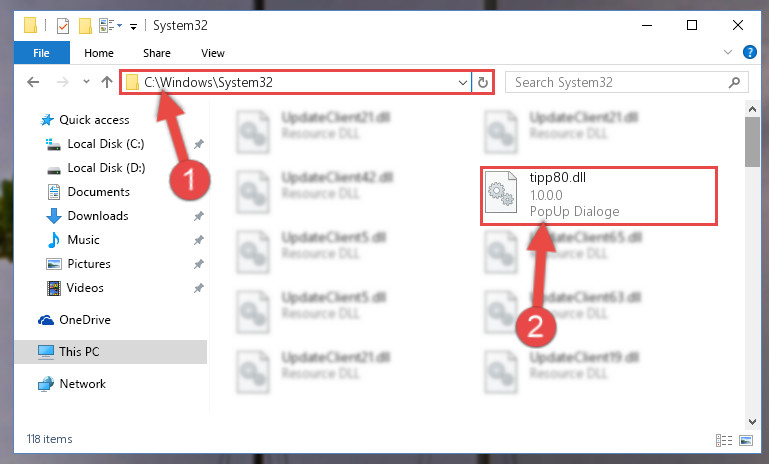Refresh the System32 folder view
Viewport: 769px width, 464px height.
tap(483, 82)
